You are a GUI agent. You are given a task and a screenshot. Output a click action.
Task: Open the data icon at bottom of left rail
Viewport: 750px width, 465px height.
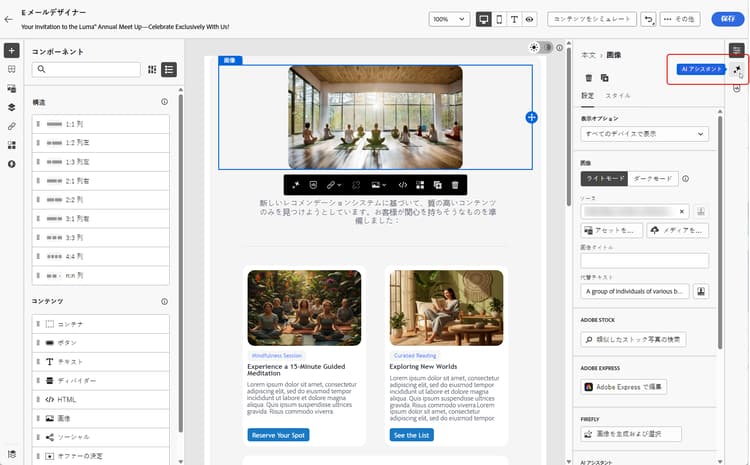tap(11, 454)
